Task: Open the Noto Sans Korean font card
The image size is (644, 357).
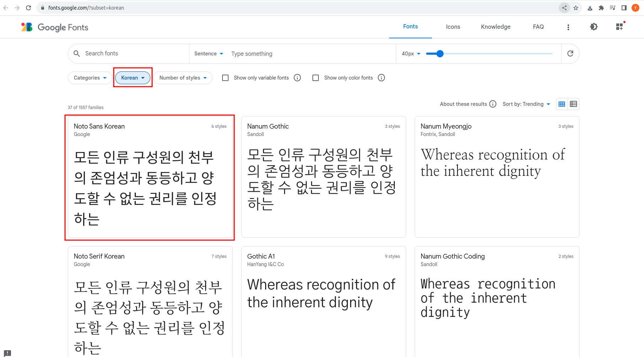Action: (x=150, y=177)
